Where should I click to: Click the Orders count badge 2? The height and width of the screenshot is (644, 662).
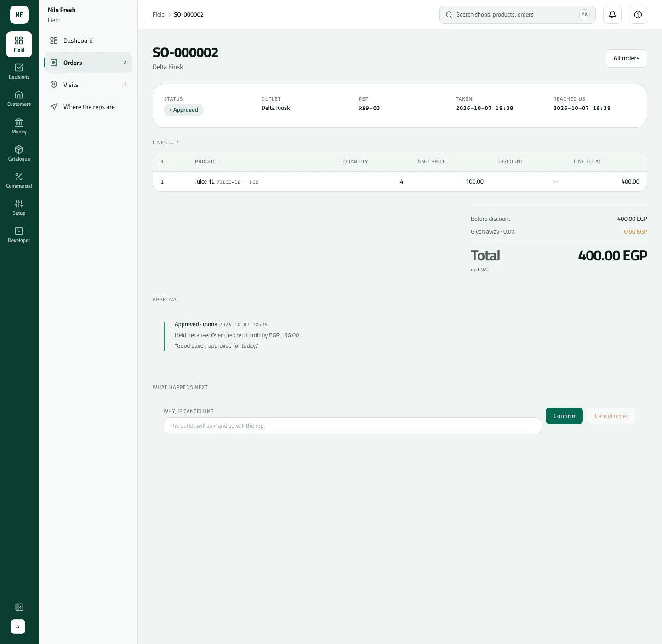click(x=125, y=63)
